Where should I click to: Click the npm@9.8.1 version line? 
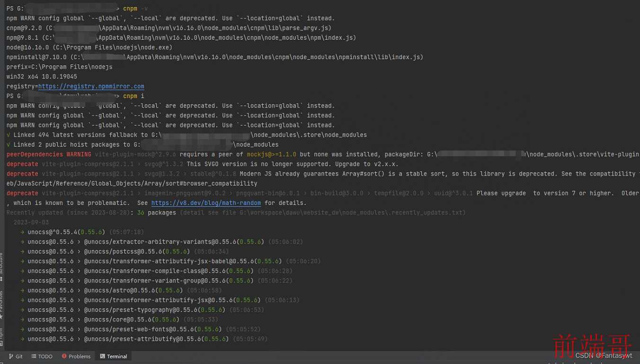click(x=181, y=38)
